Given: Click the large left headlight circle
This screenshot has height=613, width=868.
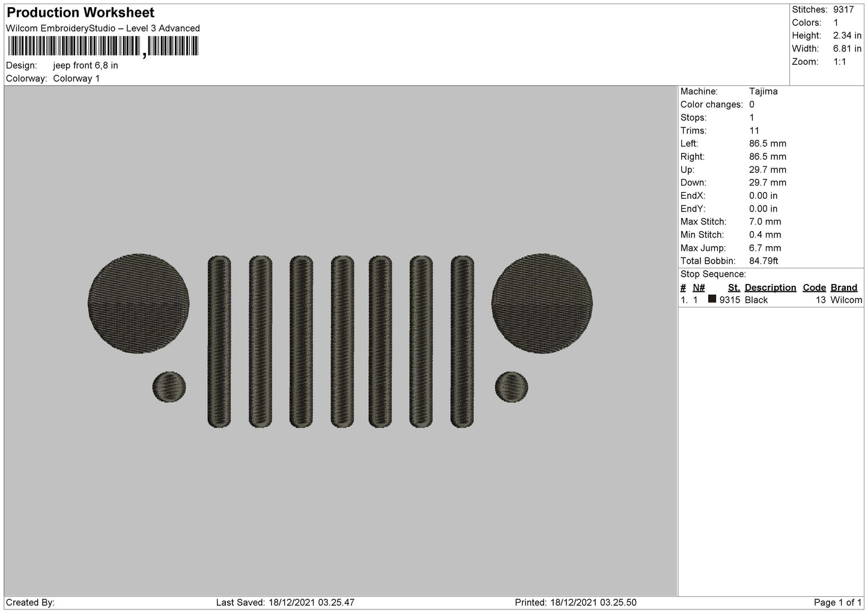Looking at the screenshot, I should coord(139,303).
